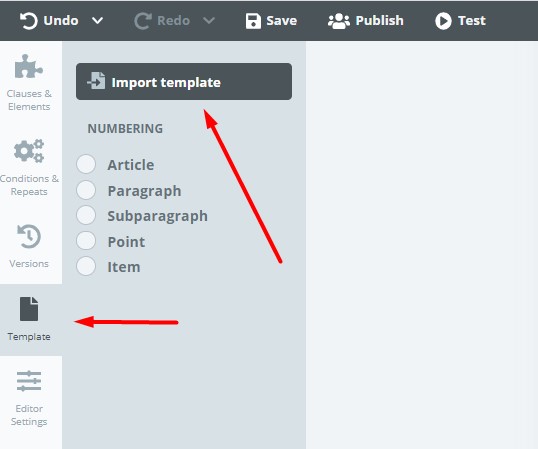Select the Article numbering radio button

[x=86, y=164]
